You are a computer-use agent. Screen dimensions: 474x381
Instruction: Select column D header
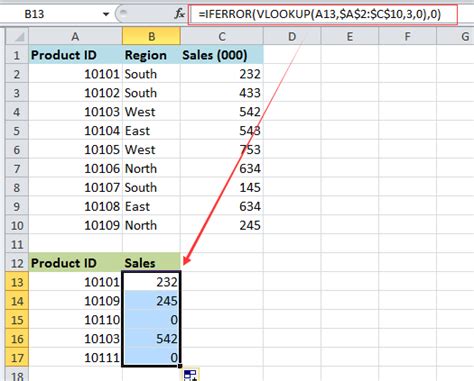pos(292,36)
